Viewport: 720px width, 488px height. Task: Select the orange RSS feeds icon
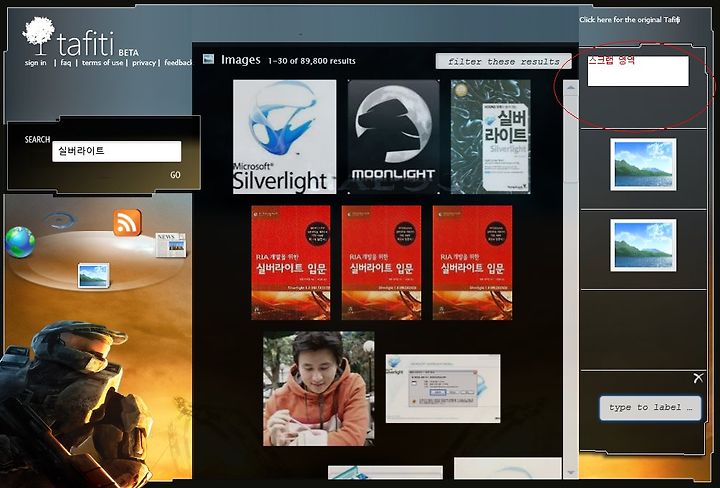[127, 223]
